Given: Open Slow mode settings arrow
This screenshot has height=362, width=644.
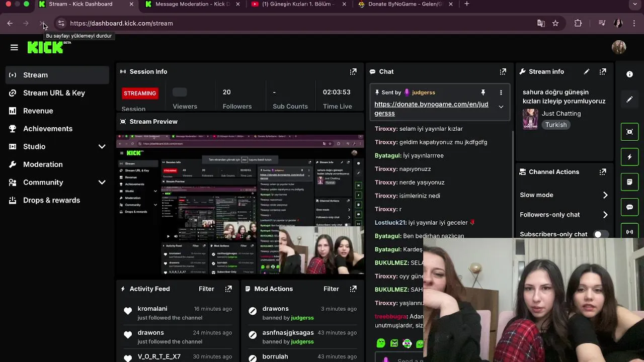Looking at the screenshot, I should (605, 195).
